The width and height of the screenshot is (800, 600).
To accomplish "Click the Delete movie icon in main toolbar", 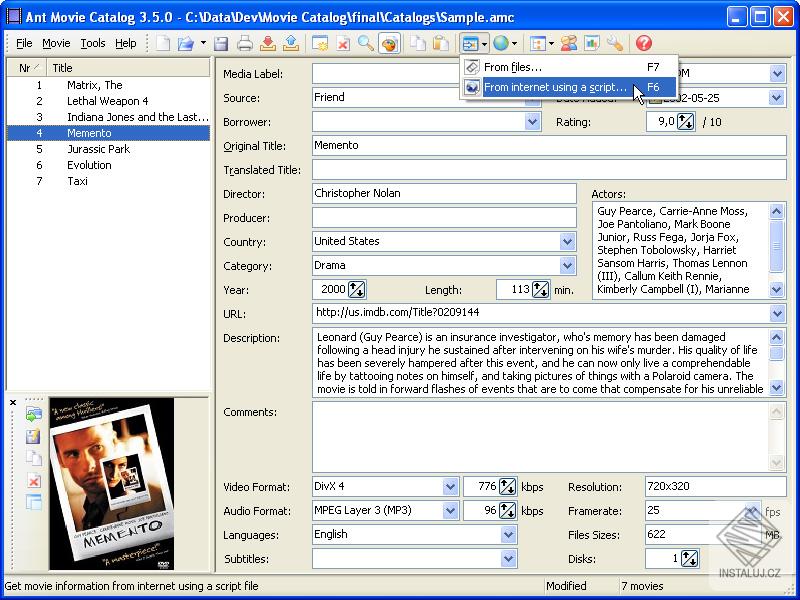I will click(343, 43).
